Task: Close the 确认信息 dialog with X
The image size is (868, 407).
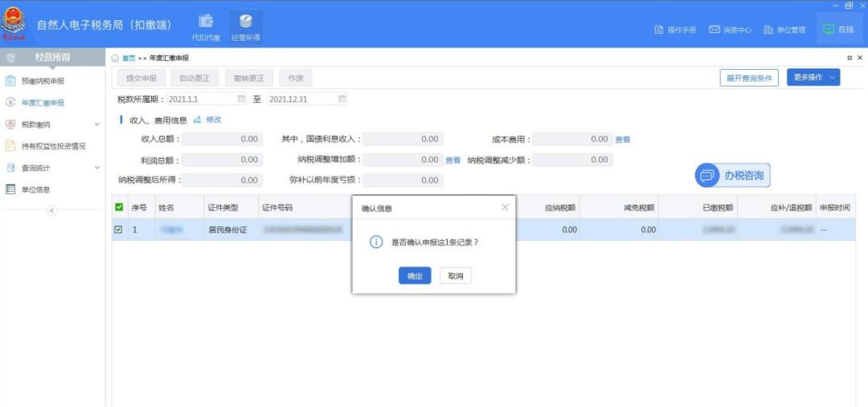Action: [x=505, y=207]
